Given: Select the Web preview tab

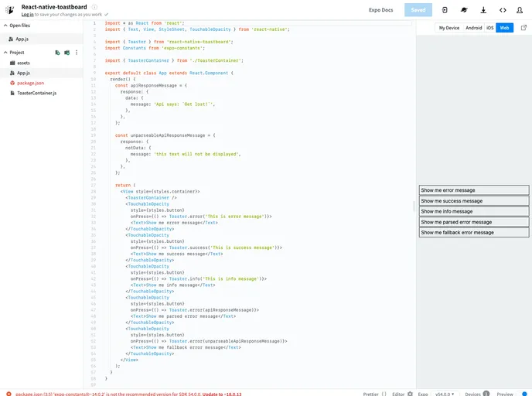Looking at the screenshot, I should (x=504, y=28).
